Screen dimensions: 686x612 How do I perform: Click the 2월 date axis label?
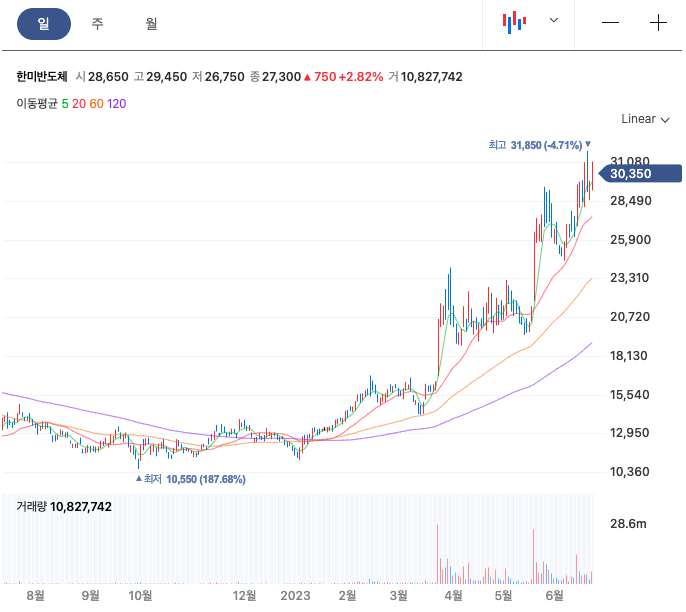click(347, 595)
